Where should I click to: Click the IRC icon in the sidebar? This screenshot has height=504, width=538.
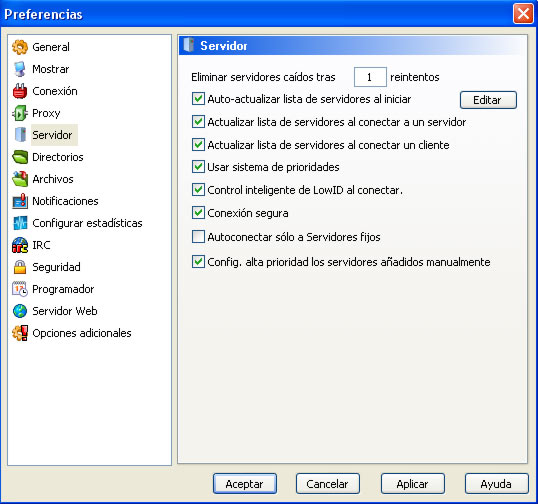(x=20, y=245)
